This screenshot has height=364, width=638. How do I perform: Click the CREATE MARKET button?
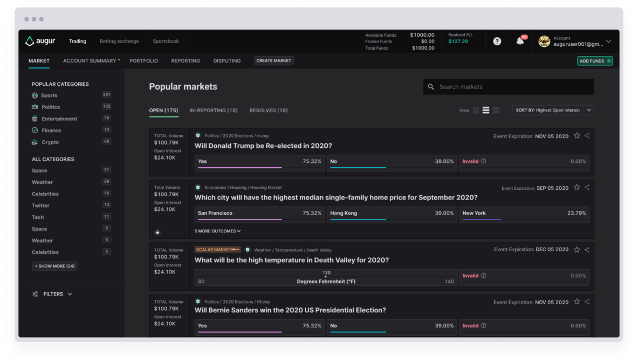tap(273, 61)
